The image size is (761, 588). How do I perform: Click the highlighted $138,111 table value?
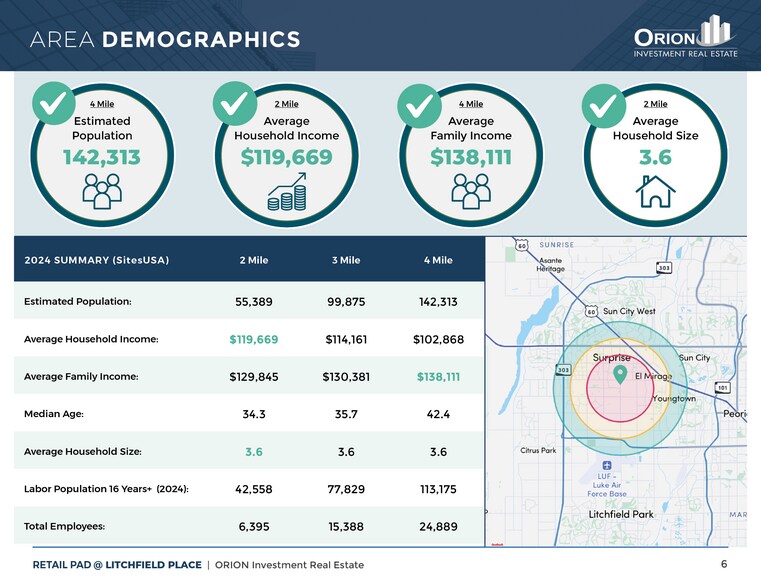438,376
